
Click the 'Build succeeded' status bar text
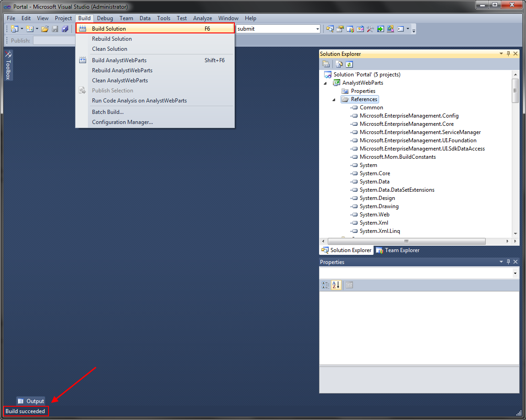point(25,411)
